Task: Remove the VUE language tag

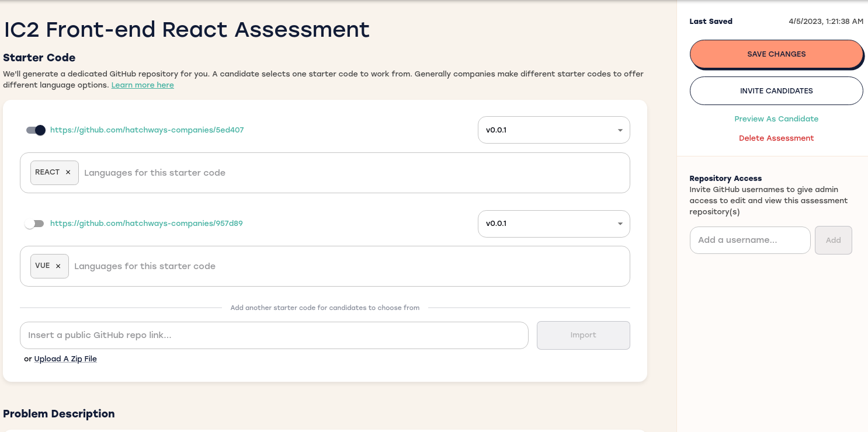Action: pyautogui.click(x=58, y=266)
